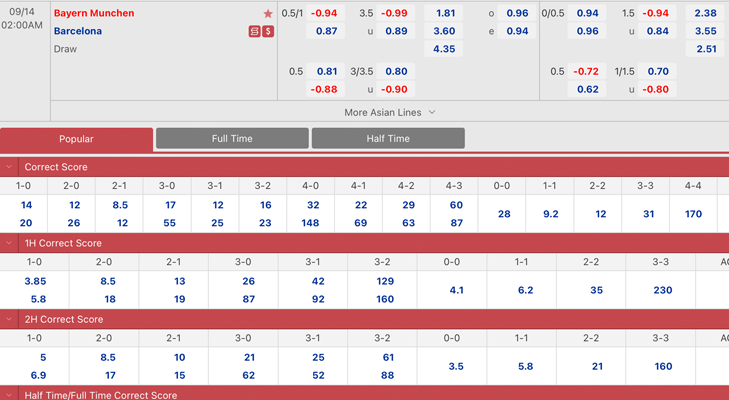Pick over 3/3.5 odds 0.80
The height and width of the screenshot is (400, 729).
pos(395,71)
